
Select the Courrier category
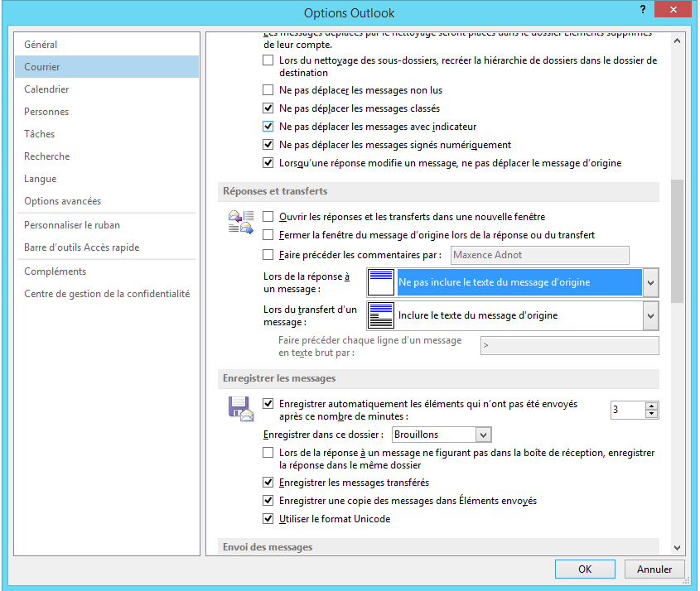point(107,67)
